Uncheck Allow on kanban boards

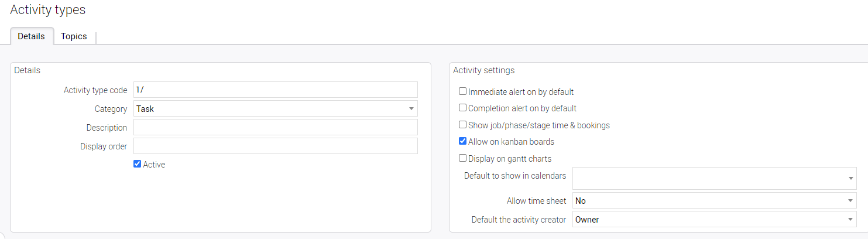point(463,141)
